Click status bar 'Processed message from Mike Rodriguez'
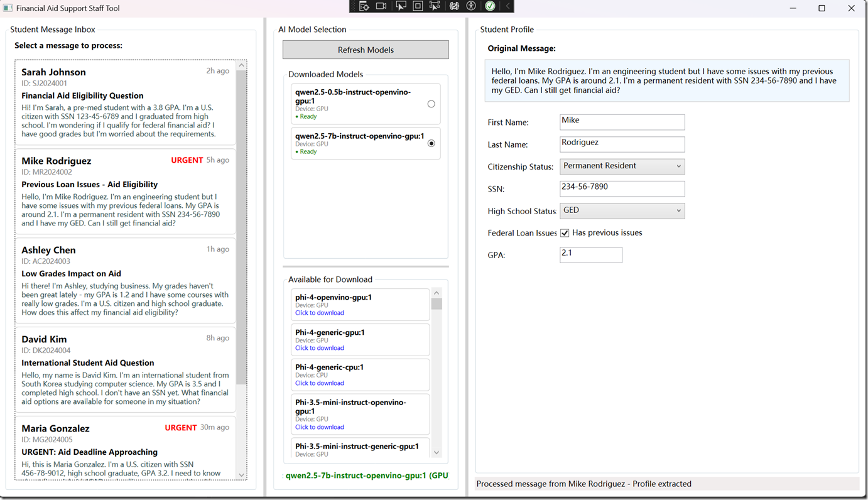Screen dimensions: 868x500 coord(583,484)
